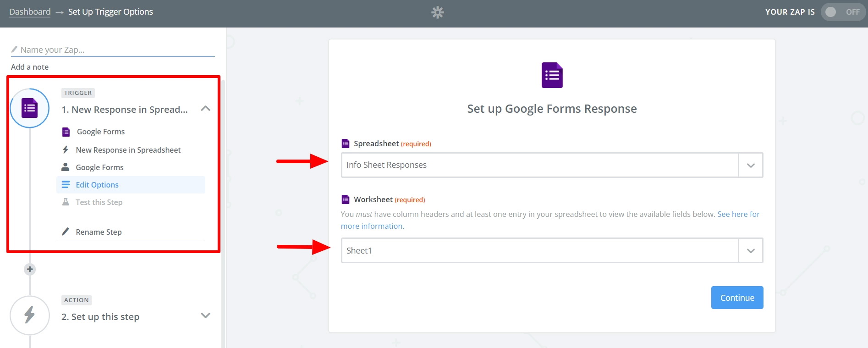Select the Google Forms account item
The width and height of the screenshot is (868, 348).
tap(99, 167)
